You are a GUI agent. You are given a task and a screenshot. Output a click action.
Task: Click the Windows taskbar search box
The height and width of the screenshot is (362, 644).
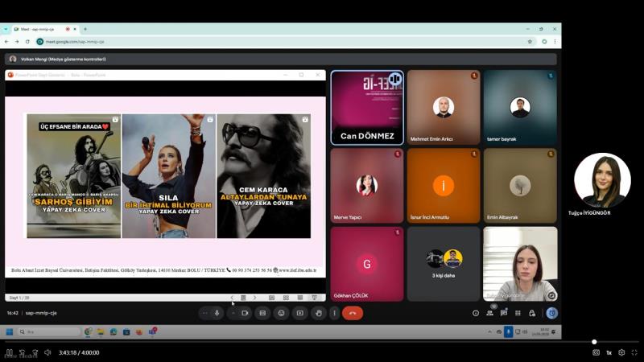(49, 331)
